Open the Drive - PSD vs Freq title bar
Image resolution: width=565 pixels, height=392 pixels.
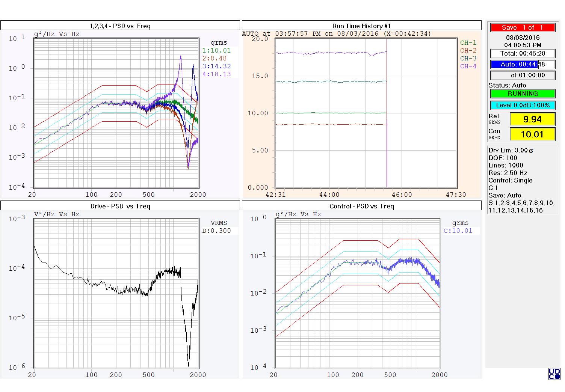tap(120, 206)
